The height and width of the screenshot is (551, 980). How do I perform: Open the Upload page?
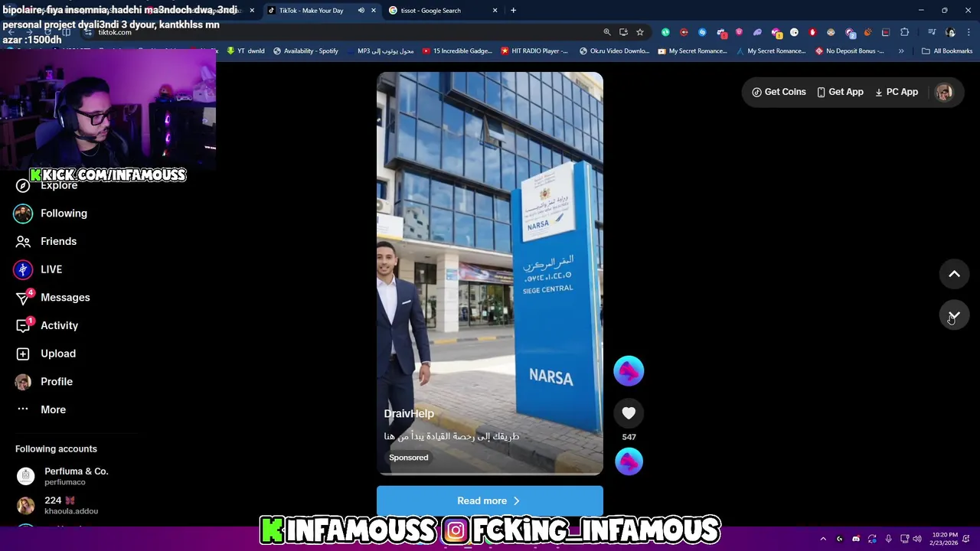[x=45, y=354]
